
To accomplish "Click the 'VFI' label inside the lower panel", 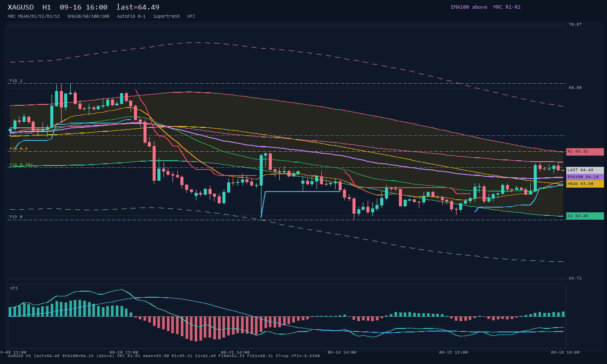I will tap(14, 288).
